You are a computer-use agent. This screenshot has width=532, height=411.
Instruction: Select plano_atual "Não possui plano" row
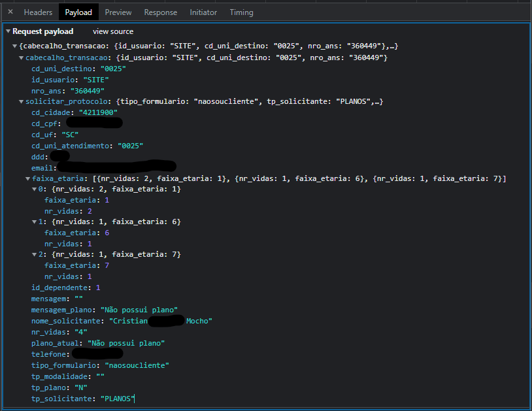(98, 344)
